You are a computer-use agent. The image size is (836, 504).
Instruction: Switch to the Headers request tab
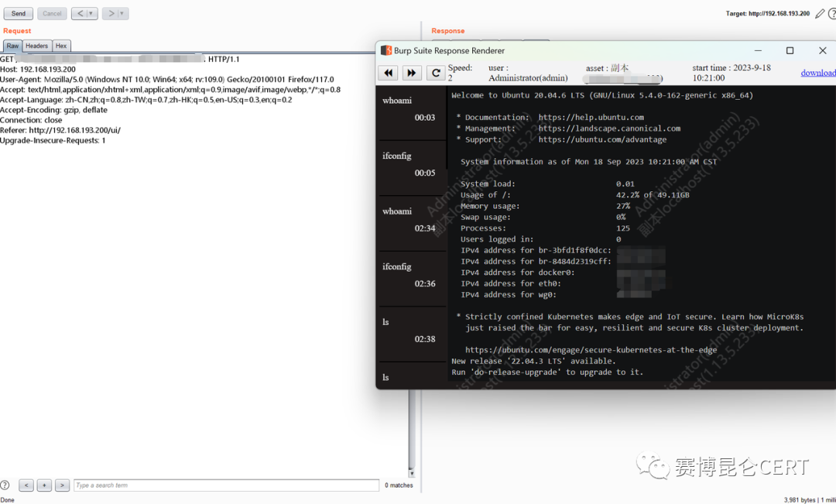click(37, 46)
